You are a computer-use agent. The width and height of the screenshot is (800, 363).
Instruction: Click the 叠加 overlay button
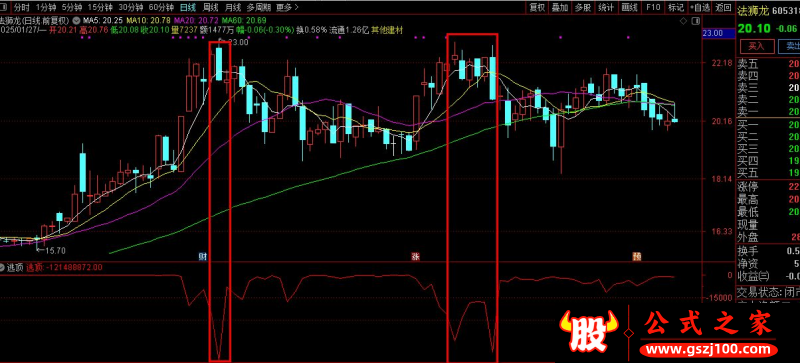point(560,7)
